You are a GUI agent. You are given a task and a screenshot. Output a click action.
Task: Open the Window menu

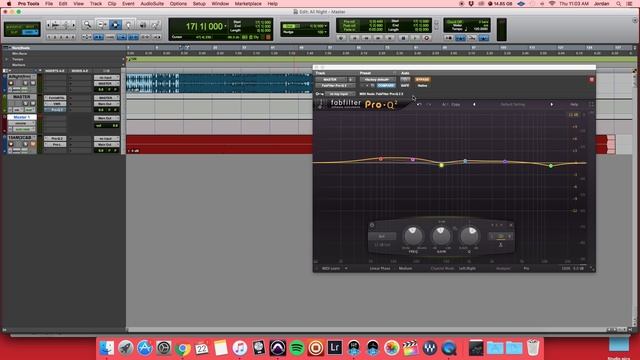click(x=220, y=4)
